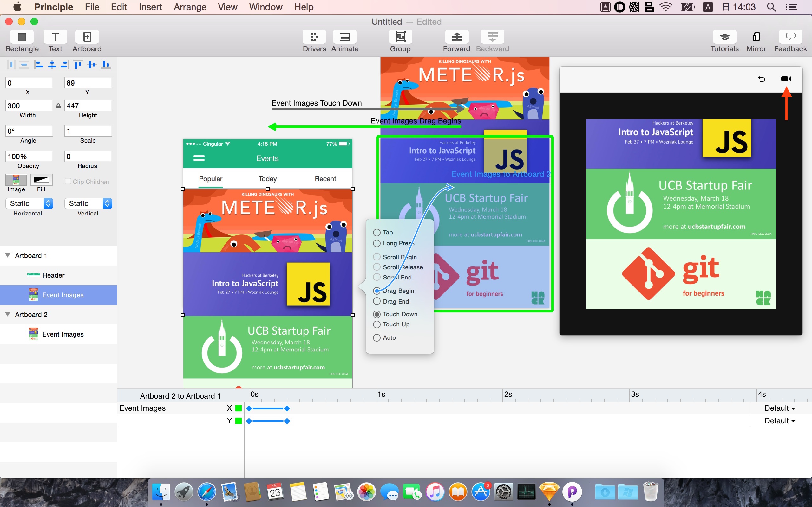Click the Fill color swatch

(x=41, y=180)
